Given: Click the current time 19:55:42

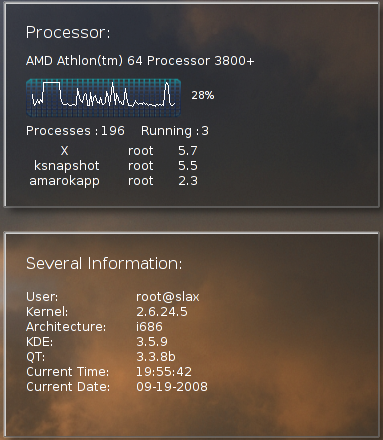Looking at the screenshot, I should [x=164, y=372].
